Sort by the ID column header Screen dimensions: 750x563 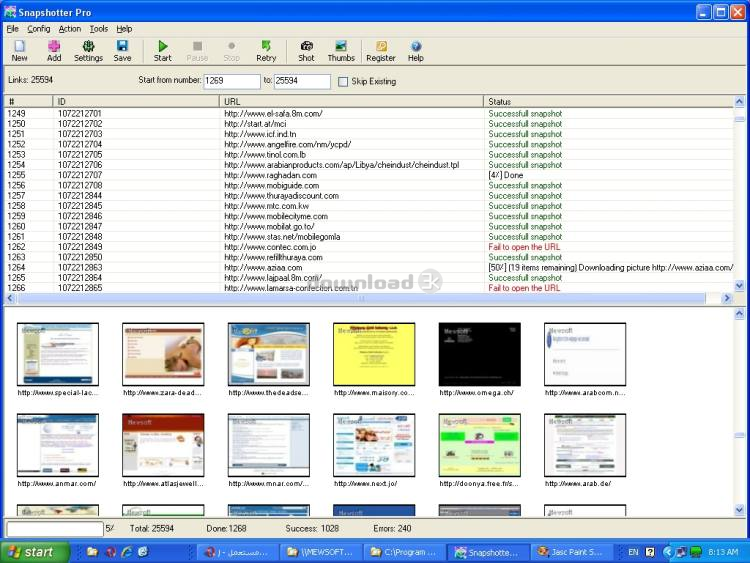136,101
